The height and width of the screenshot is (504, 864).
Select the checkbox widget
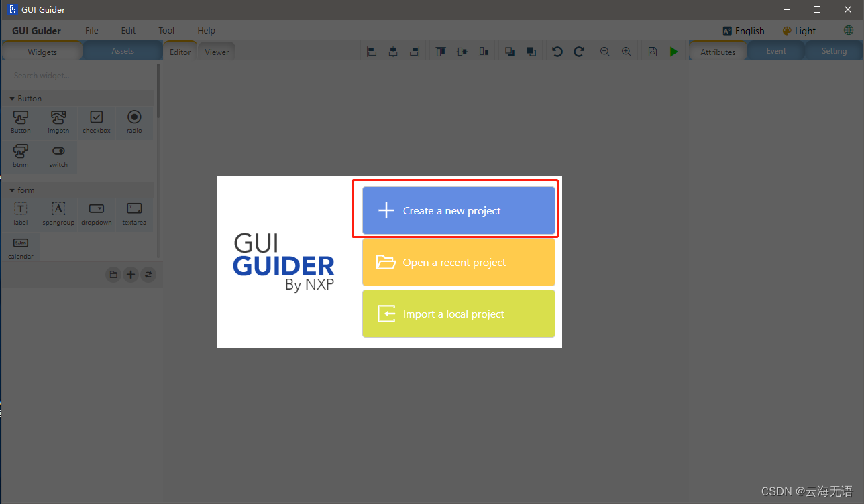click(x=96, y=122)
